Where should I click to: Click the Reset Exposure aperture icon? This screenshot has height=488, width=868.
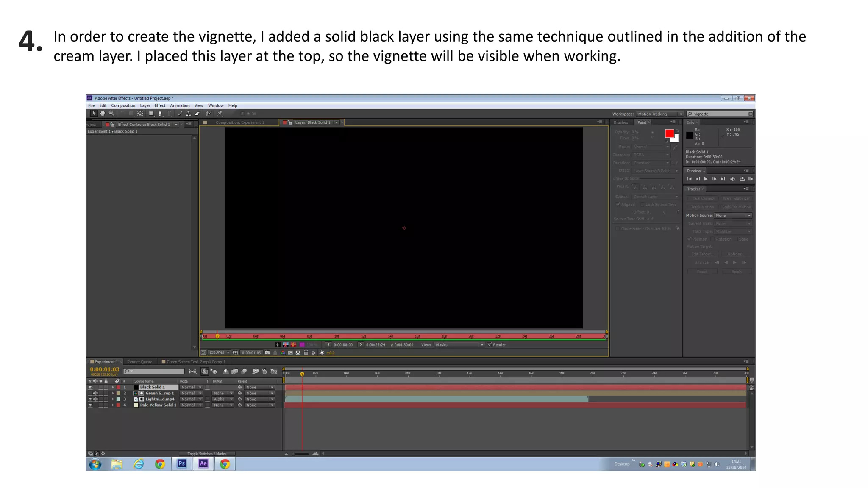click(x=322, y=352)
